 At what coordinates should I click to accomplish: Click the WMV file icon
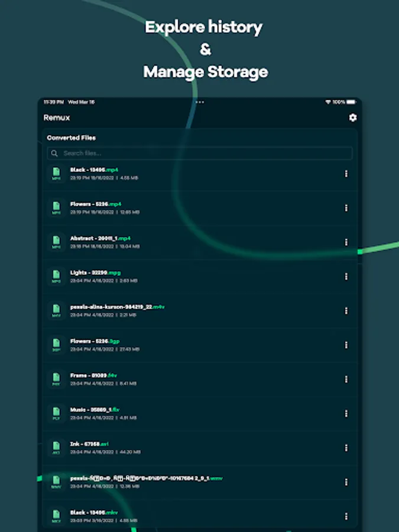click(x=56, y=482)
